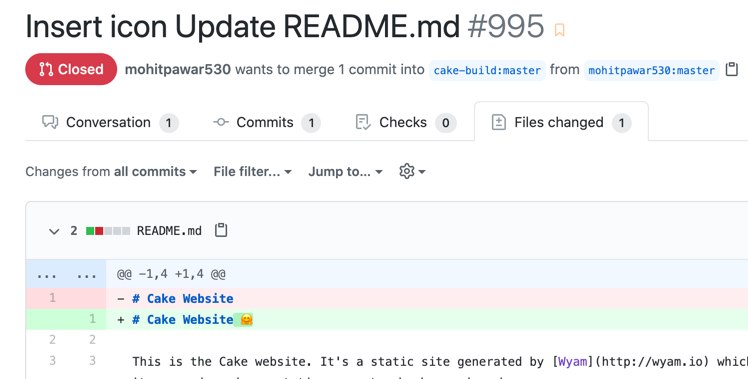Collapse the README.md file diff chevron
This screenshot has width=748, height=379.
(x=54, y=232)
